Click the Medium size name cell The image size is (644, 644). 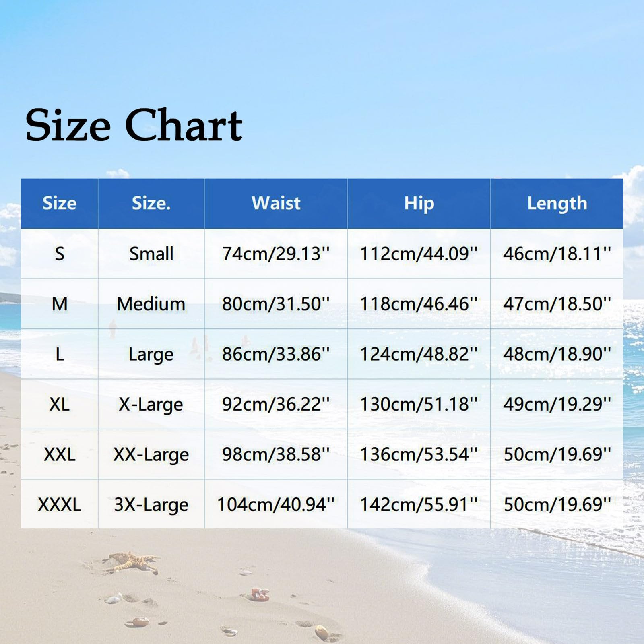coord(152,304)
